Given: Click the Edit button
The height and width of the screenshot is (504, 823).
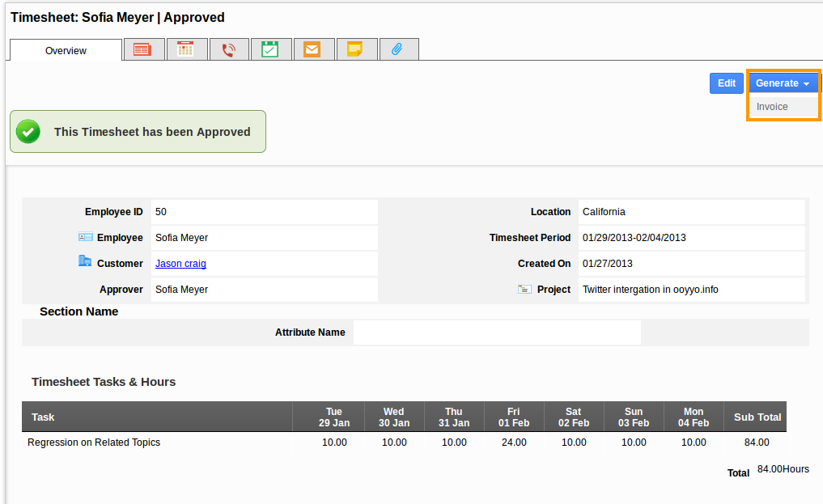Looking at the screenshot, I should [726, 83].
